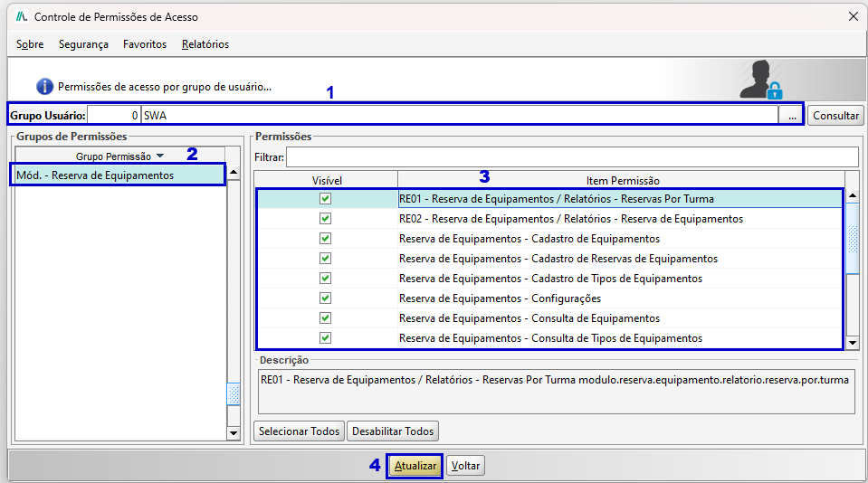The height and width of the screenshot is (483, 868).
Task: Toggle visibility for RE02 Reserva de Equipamentos report
Action: point(326,219)
